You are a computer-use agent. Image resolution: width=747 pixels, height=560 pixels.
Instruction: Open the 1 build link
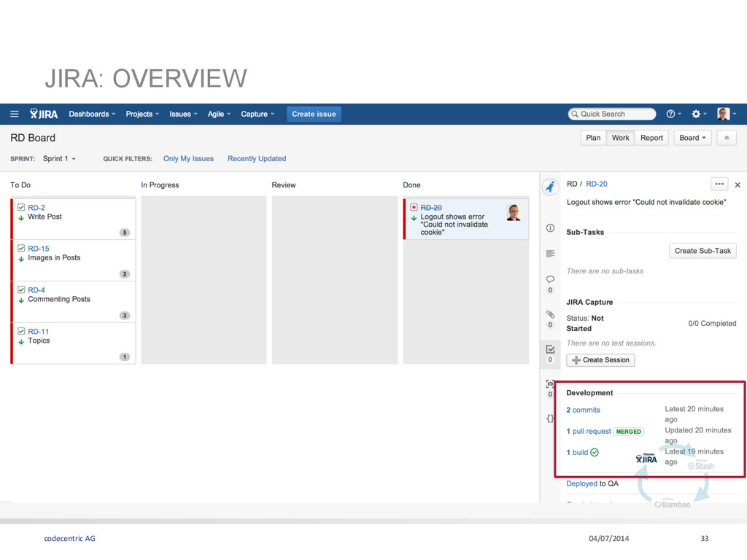pyautogui.click(x=577, y=452)
